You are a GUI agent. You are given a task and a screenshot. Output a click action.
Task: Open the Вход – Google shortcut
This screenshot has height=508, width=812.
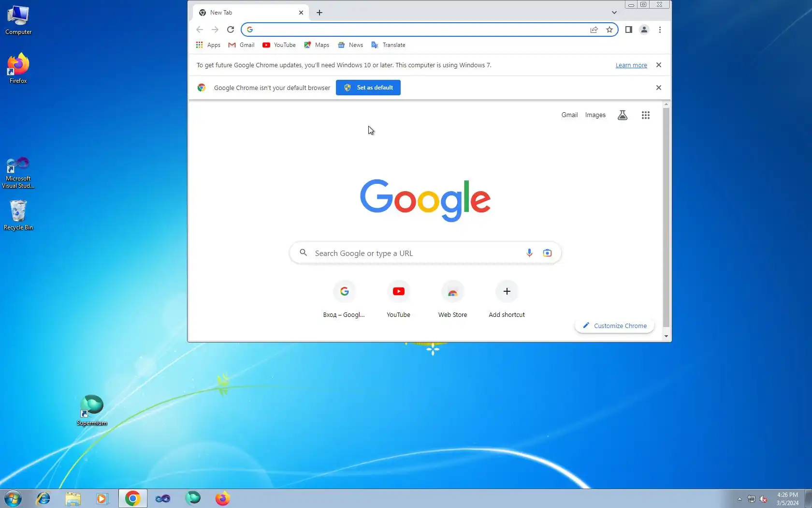[344, 299]
